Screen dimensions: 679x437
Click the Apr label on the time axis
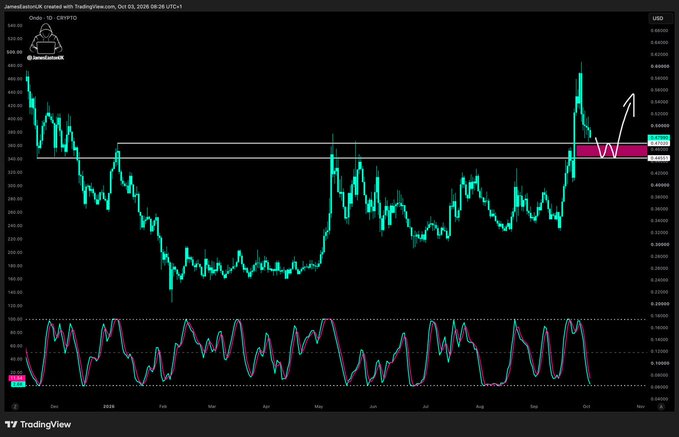pyautogui.click(x=266, y=407)
